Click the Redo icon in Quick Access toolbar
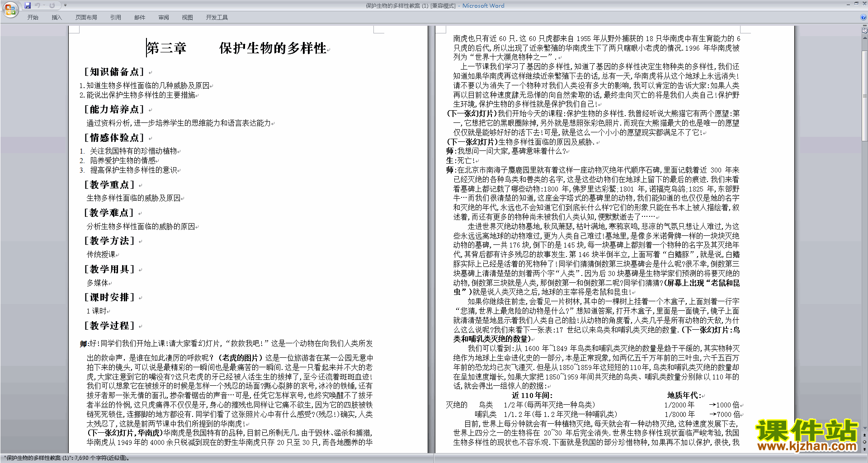The width and height of the screenshot is (868, 463). tap(52, 5)
